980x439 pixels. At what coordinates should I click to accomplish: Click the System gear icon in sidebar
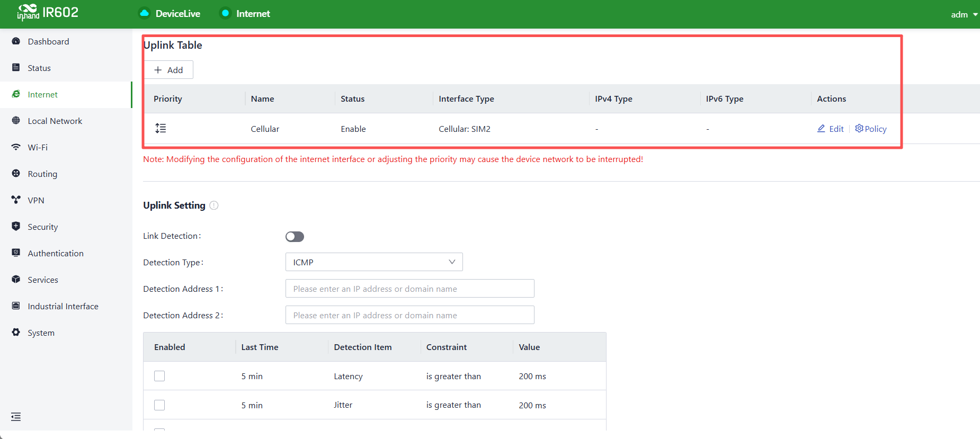coord(16,332)
